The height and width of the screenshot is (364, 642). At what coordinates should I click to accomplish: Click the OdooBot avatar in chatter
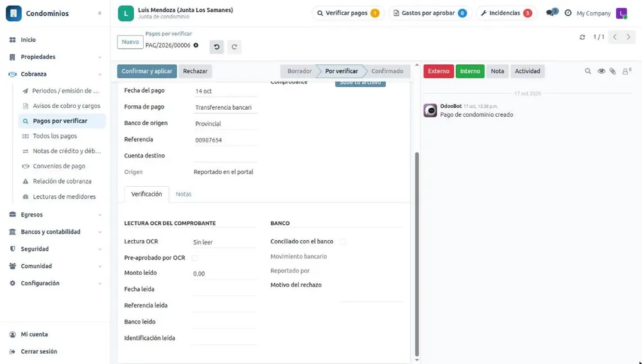coord(430,110)
